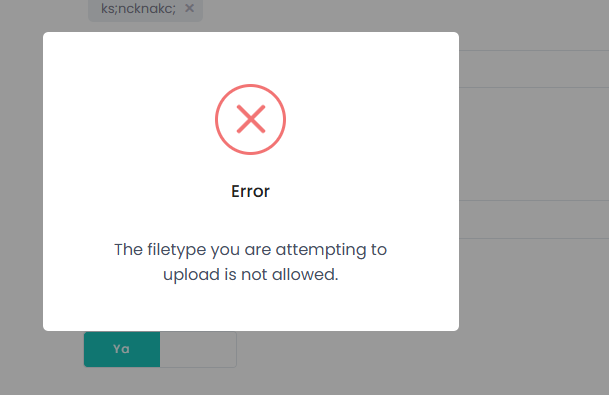Click the white space between Error and the message
This screenshot has width=609, height=395.
(251, 219)
